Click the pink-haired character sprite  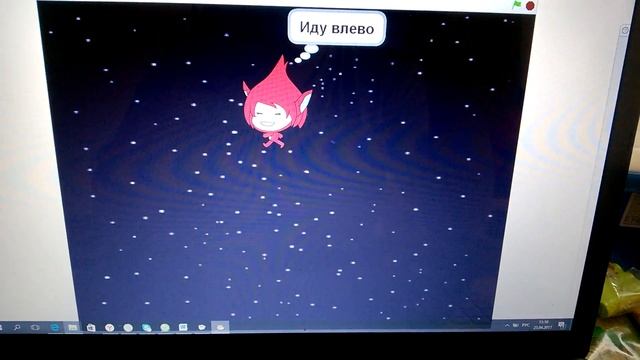click(277, 102)
